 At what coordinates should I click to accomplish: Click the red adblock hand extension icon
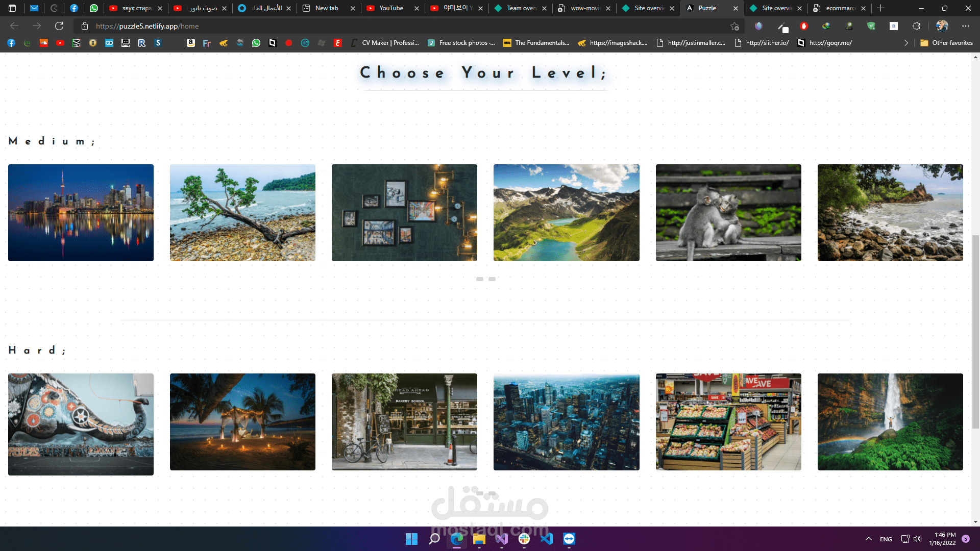pyautogui.click(x=804, y=26)
